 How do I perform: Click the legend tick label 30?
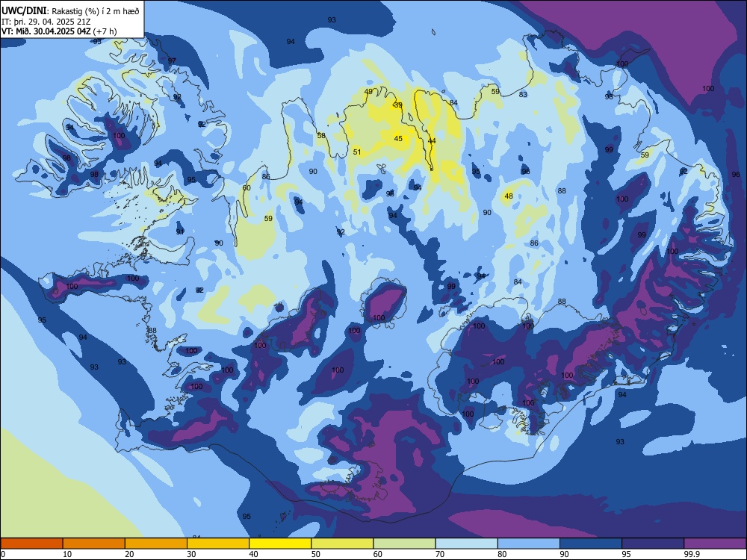pos(191,554)
